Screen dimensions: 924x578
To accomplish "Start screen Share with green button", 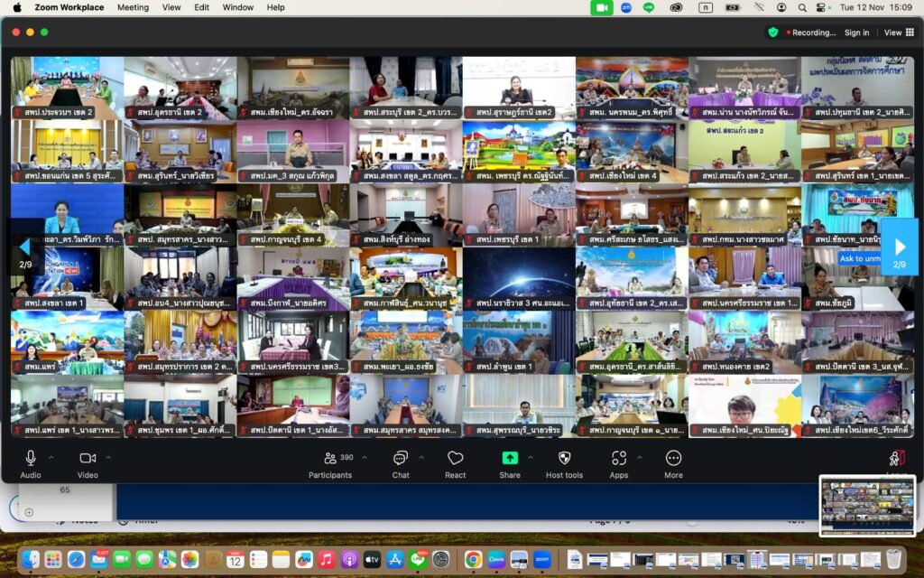I will [x=510, y=464].
